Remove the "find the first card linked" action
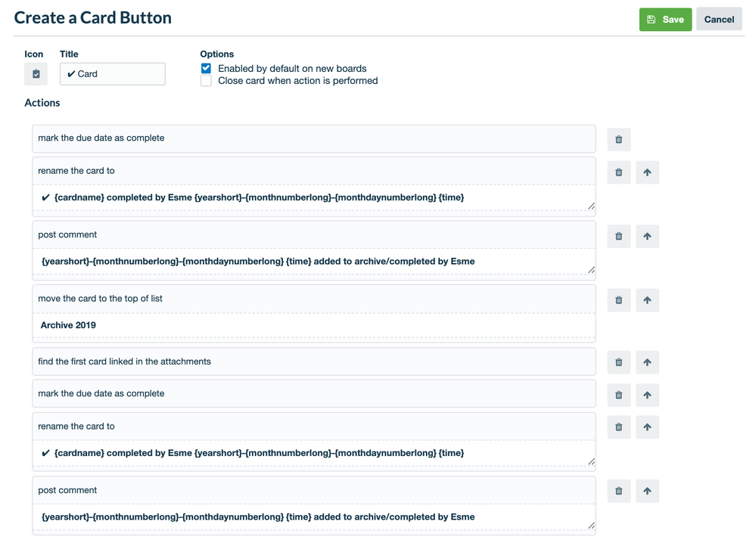756x546 pixels. pos(618,361)
